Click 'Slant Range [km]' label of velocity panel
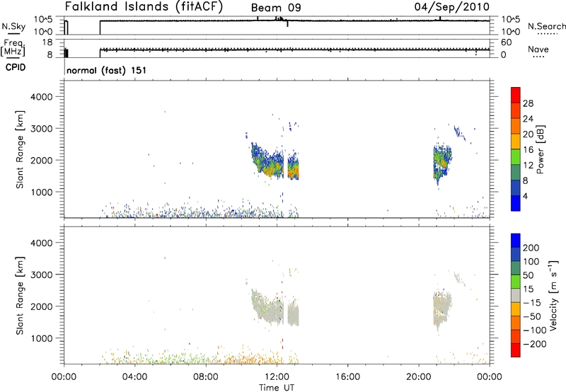Screen dimensions: 566x392 click(20, 295)
